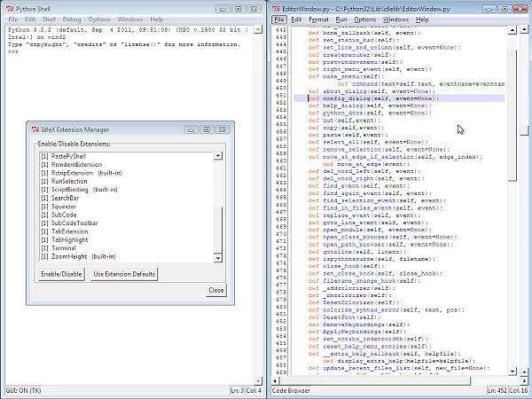
Task: Open Edit menu in EditorWindow.py editor
Action: pyautogui.click(x=296, y=20)
